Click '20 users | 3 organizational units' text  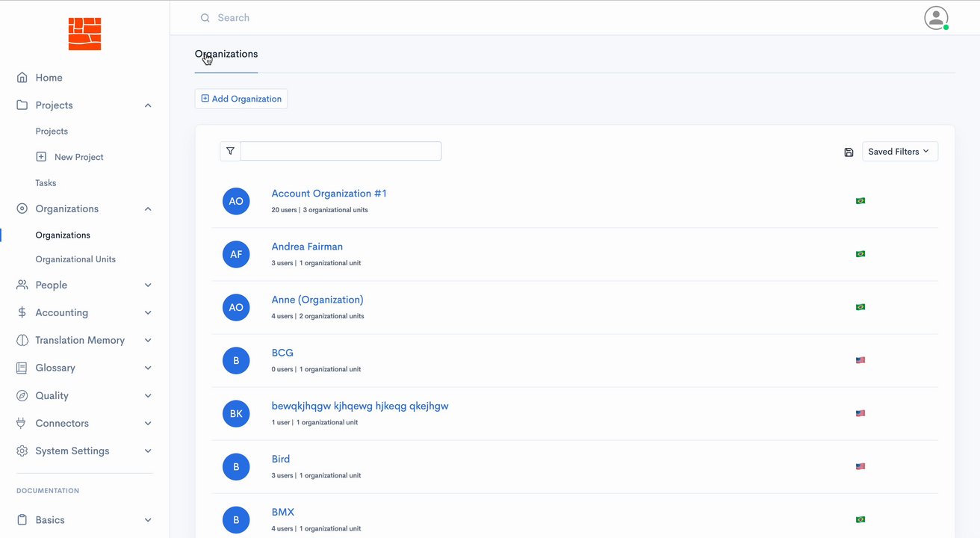[320, 210]
